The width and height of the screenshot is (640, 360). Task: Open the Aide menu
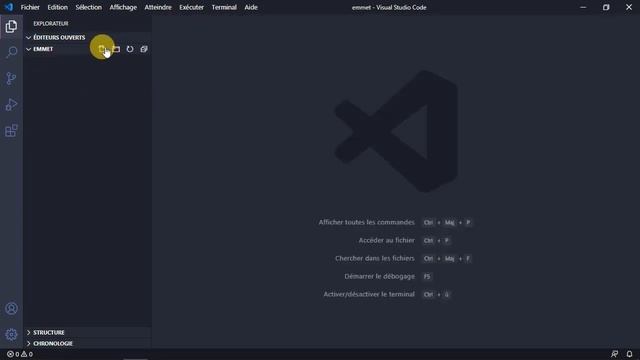click(251, 7)
